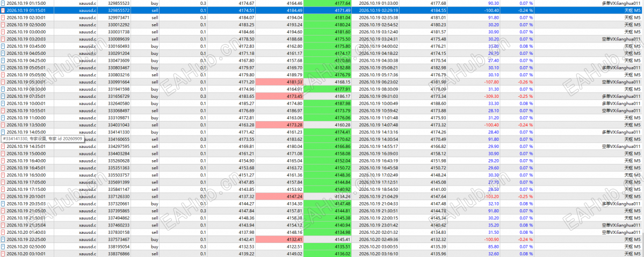
Task: Click the buy icon before 2026.10.19 10:00:01
Action: tap(3, 103)
